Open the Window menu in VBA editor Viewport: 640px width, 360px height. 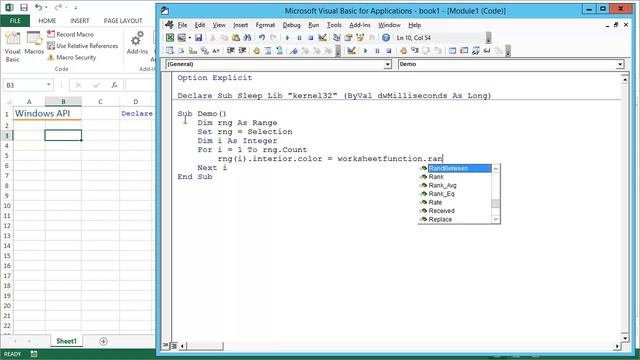pos(389,25)
